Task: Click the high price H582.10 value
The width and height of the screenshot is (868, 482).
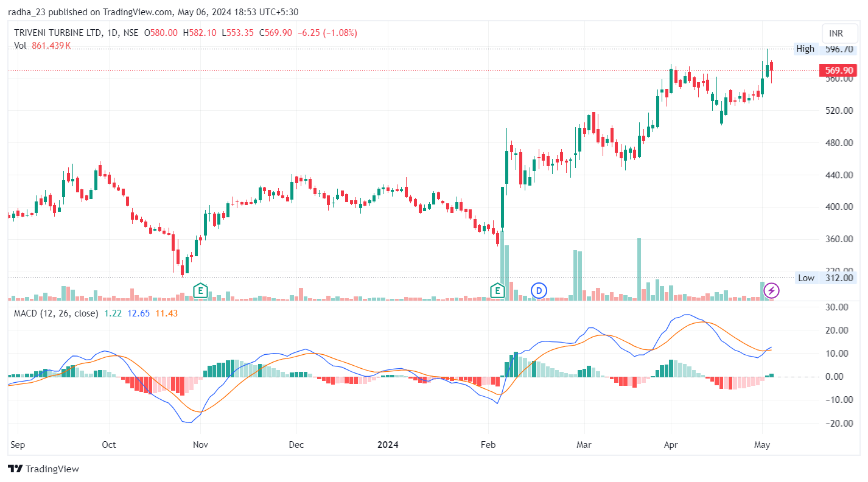Action: click(x=200, y=33)
